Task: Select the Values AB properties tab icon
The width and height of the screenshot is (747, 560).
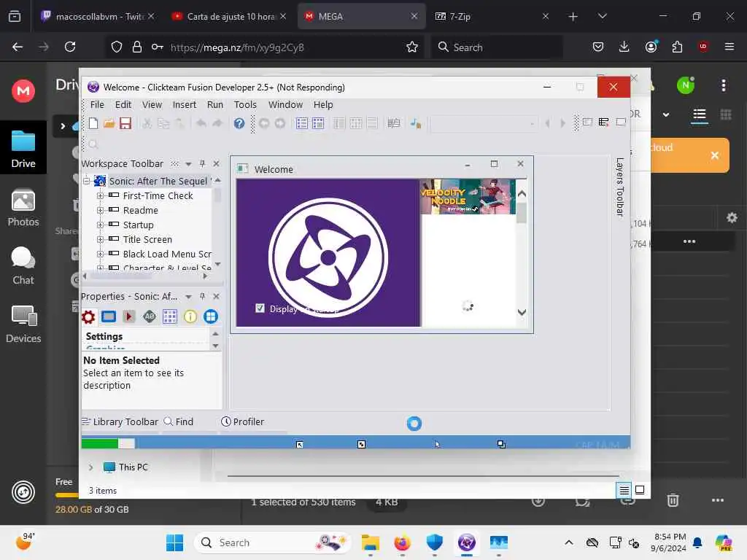Action: (x=150, y=316)
